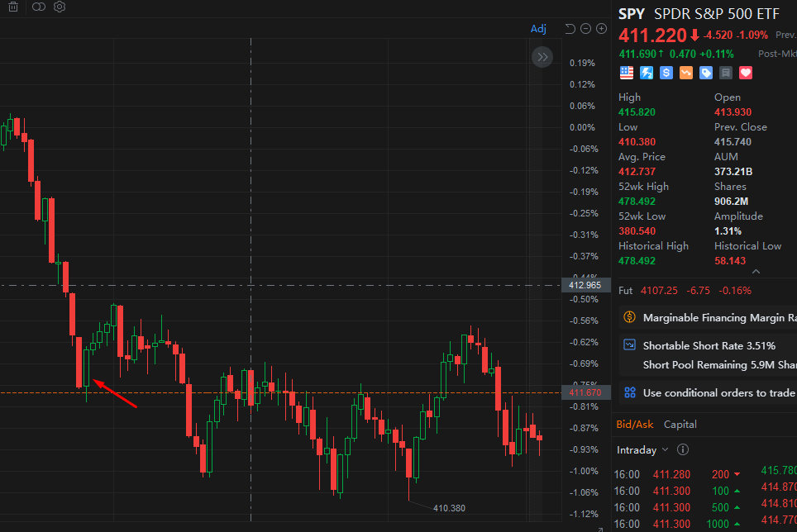Click the 52wk Low value 380.540
Viewport: 797px width, 532px height.
tap(637, 231)
